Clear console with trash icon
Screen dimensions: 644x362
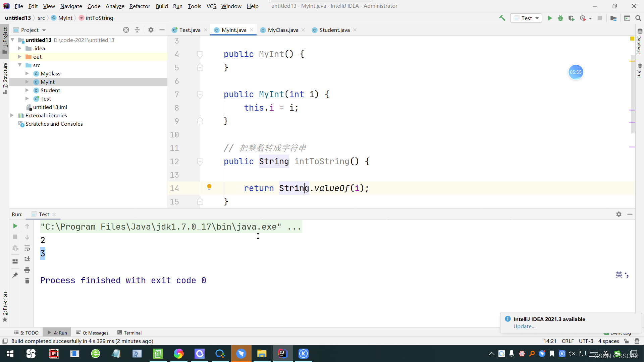pos(27,281)
